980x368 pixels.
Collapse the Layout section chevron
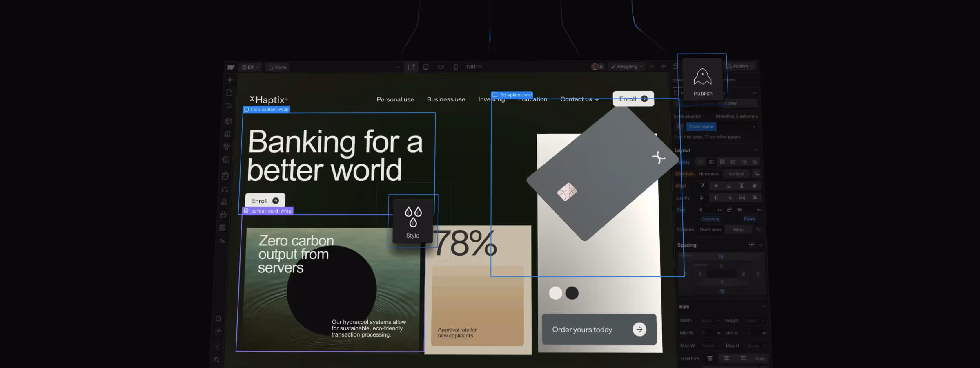757,150
